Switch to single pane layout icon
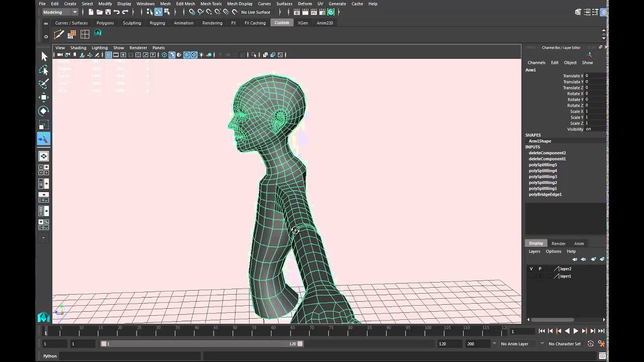The image size is (644, 362). tap(44, 156)
